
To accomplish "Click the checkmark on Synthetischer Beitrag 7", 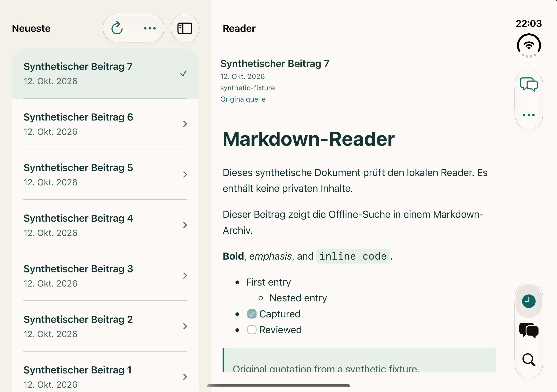I will (x=184, y=73).
